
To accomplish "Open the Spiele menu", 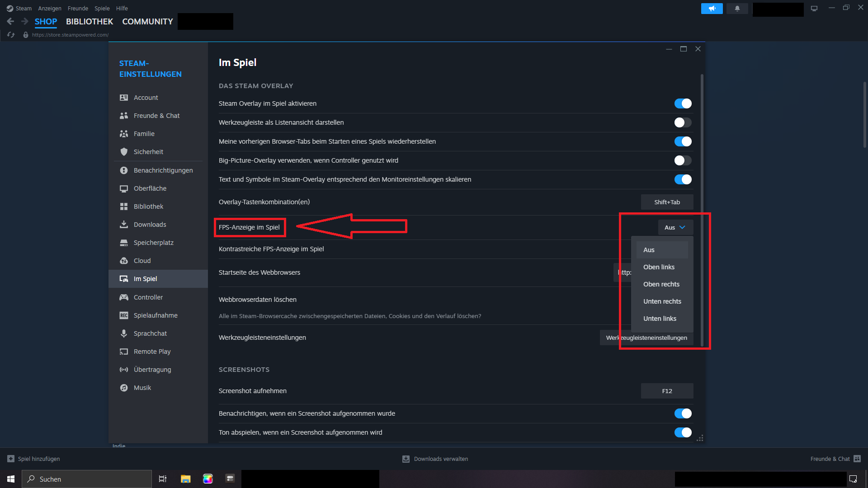I will pos(102,8).
